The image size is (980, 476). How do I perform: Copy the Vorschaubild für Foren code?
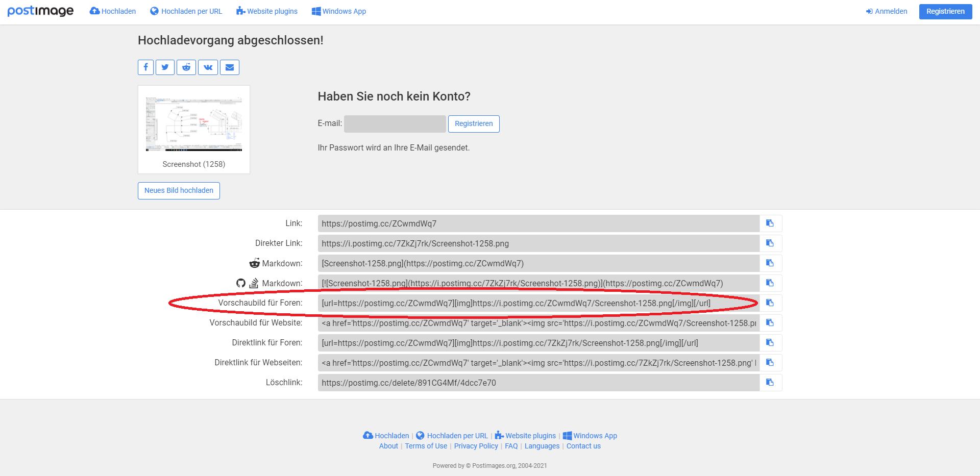click(770, 303)
